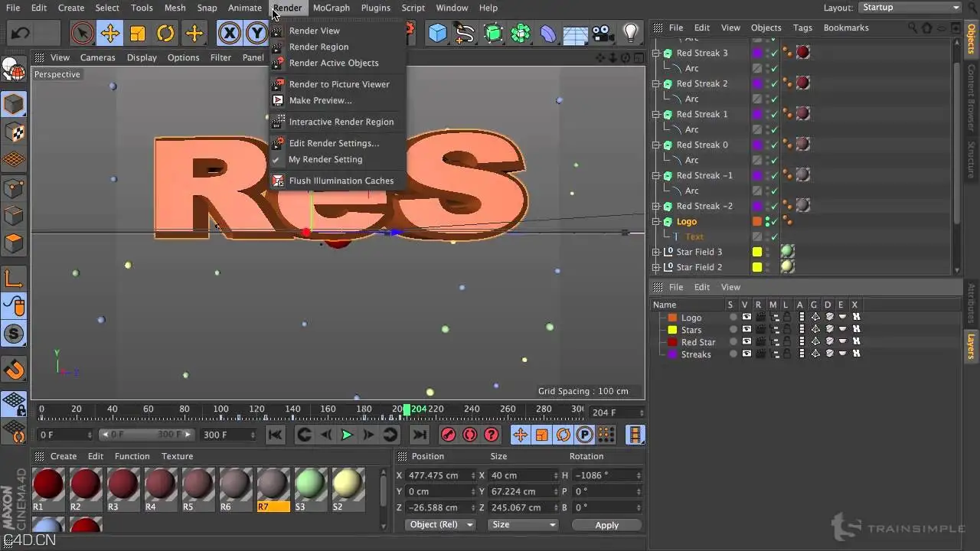Select the Move tool
Viewport: 980px width, 551px height.
click(x=110, y=34)
